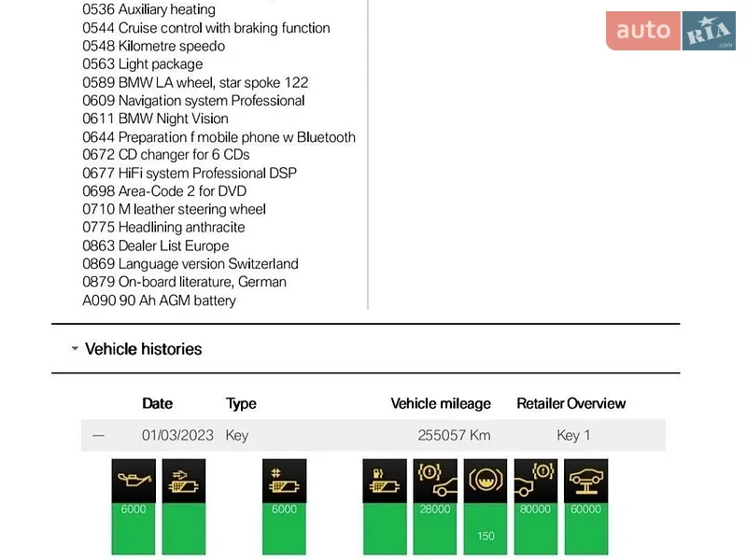
Task: Select the vehicle check lift icon
Action: 586,480
